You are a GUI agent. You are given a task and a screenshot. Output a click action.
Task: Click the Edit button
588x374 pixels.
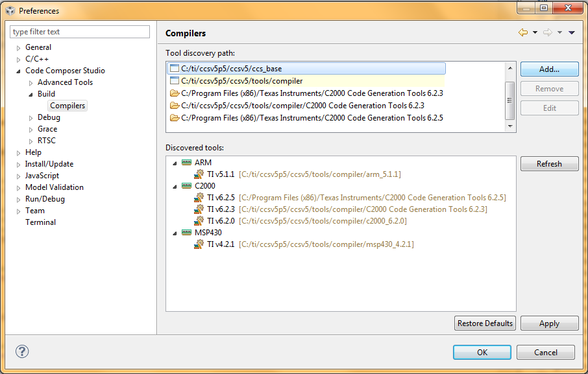coord(549,108)
